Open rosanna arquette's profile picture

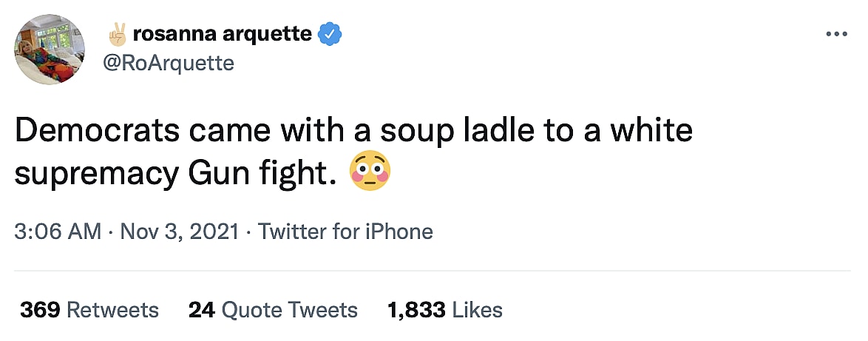pyautogui.click(x=50, y=49)
